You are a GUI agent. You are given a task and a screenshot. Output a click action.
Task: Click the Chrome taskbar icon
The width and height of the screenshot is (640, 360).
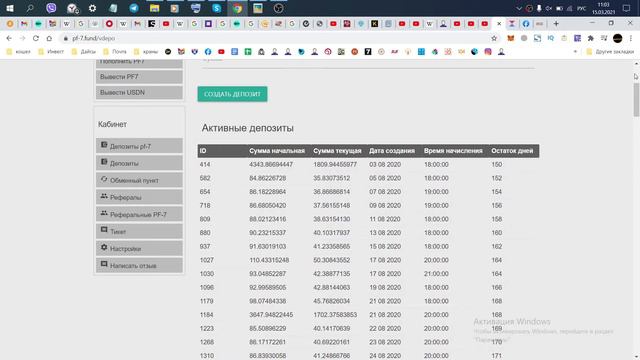coord(237,8)
